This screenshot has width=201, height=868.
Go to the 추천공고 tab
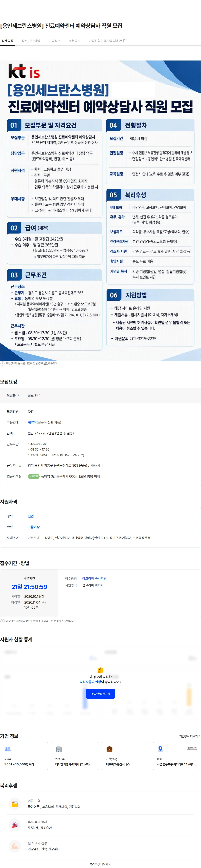[75, 41]
